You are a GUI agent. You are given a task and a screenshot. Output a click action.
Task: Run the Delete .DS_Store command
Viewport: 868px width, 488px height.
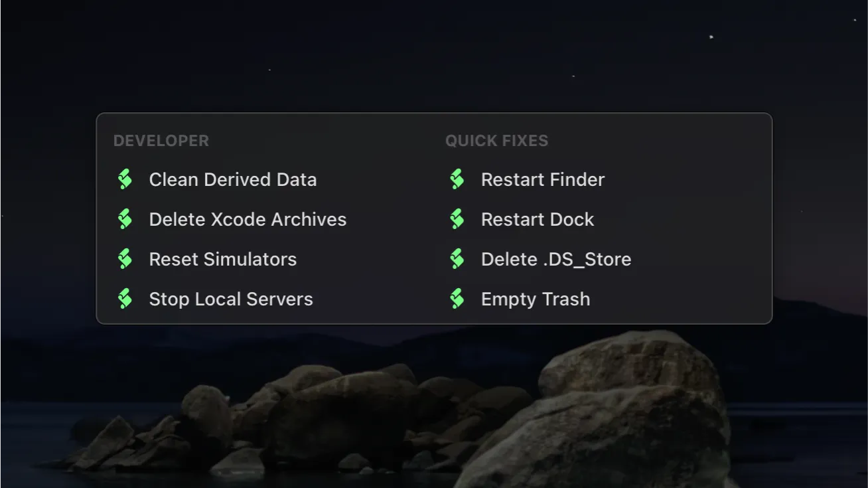click(556, 259)
